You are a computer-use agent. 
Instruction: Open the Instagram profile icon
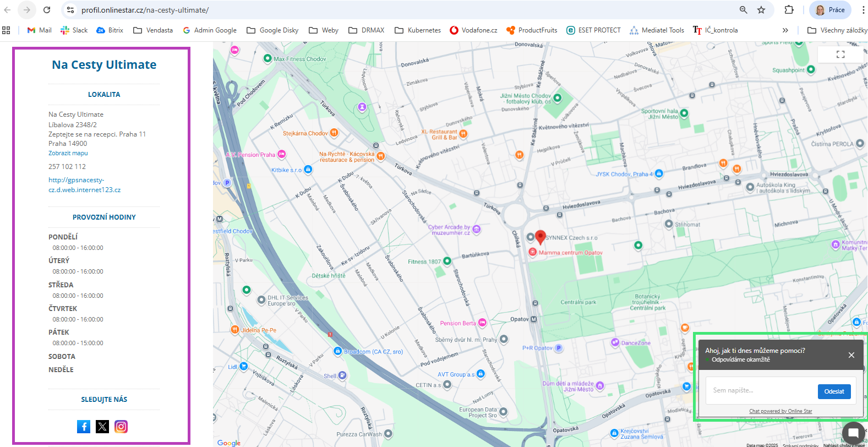tap(121, 427)
